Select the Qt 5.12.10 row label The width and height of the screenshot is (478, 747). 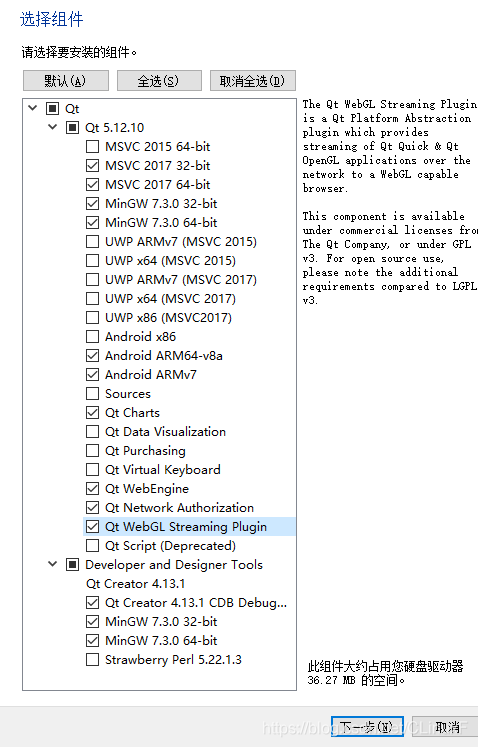[x=114, y=128]
